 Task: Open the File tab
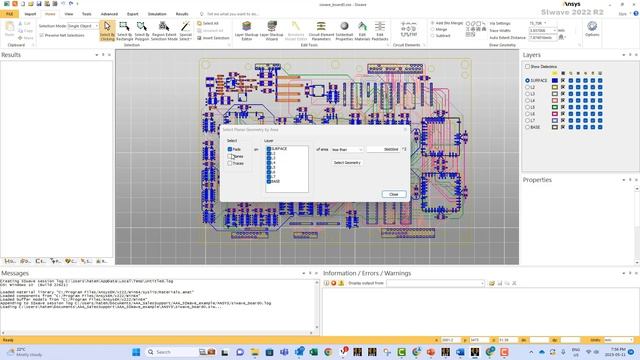point(9,14)
